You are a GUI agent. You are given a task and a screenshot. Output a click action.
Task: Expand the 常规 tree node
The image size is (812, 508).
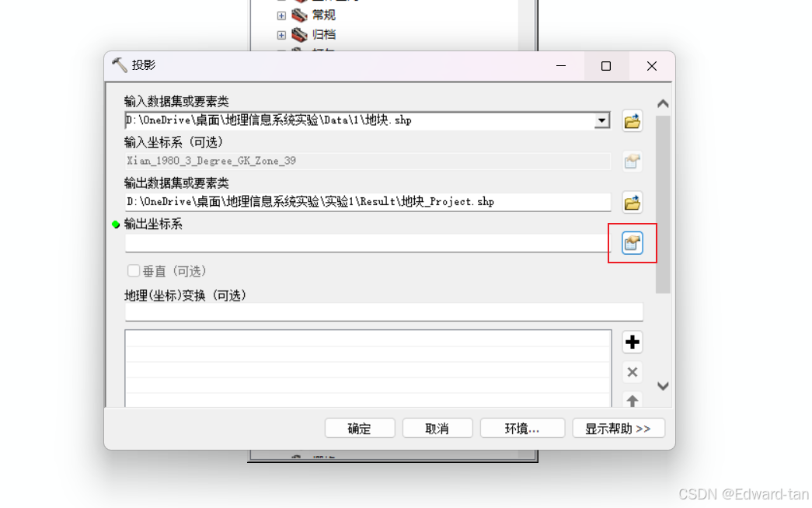point(281,16)
